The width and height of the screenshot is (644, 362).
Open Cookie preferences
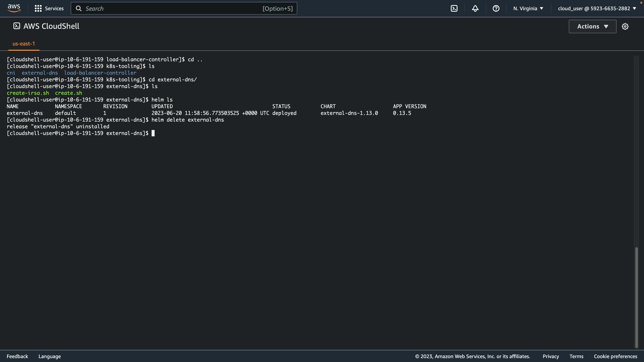click(x=615, y=356)
